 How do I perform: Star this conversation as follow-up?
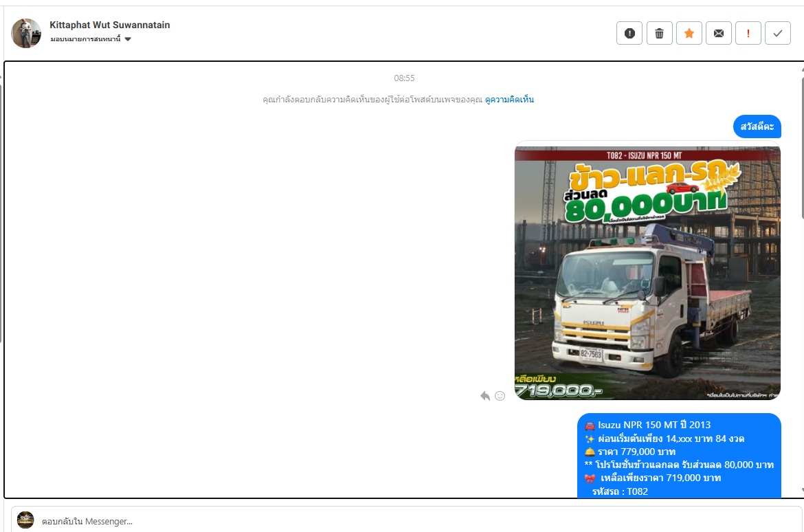(689, 34)
